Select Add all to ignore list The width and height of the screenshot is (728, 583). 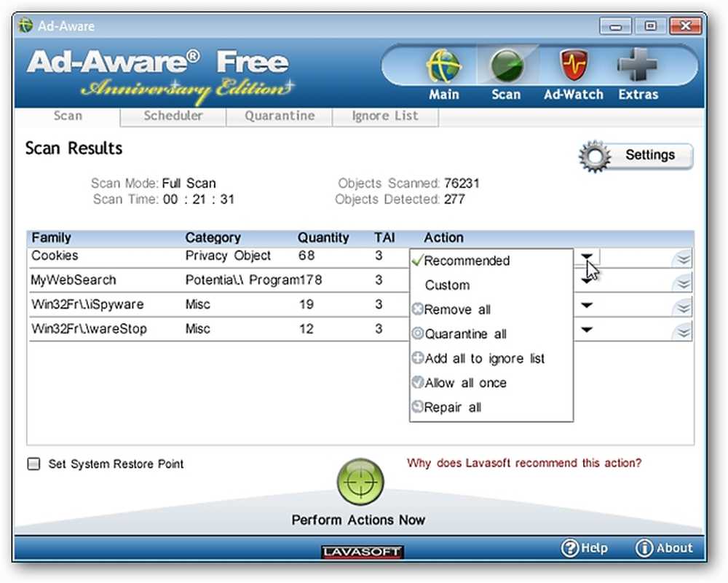(x=491, y=358)
